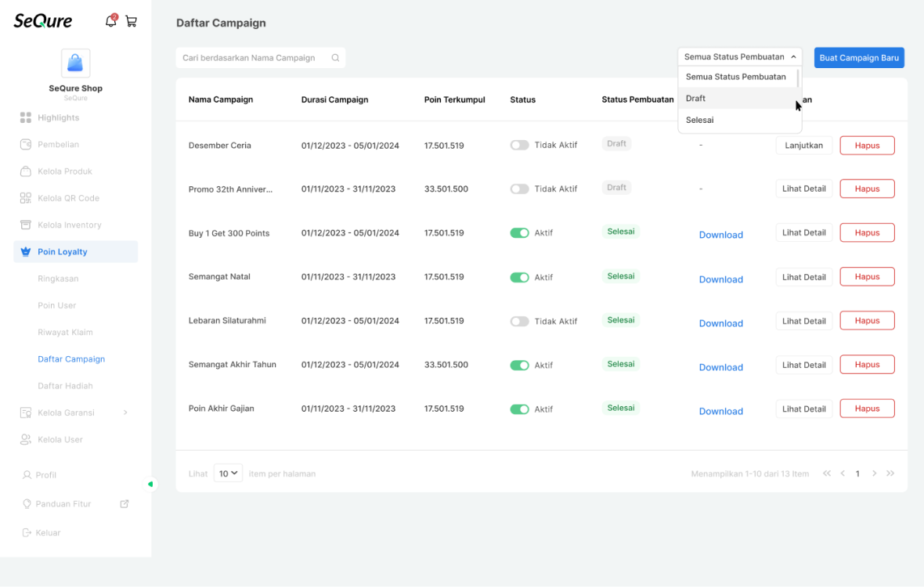Open the notifications bell icon
This screenshot has width=924, height=587.
point(110,21)
